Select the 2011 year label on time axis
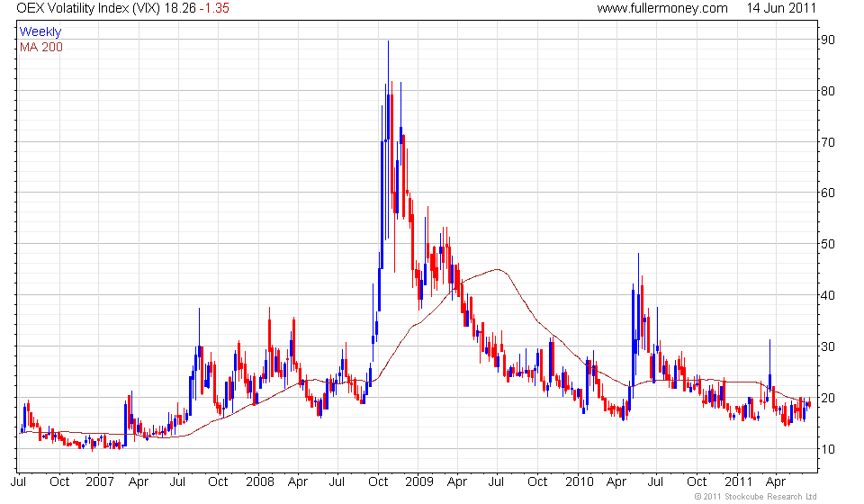 (x=738, y=481)
